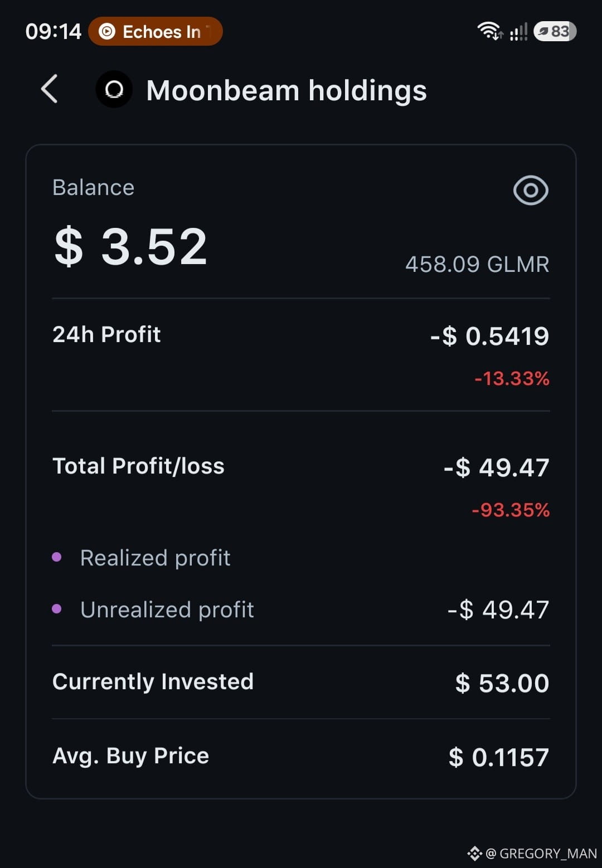Viewport: 602px width, 868px height.
Task: Tap the Moonbeam coin logo icon
Action: point(114,89)
